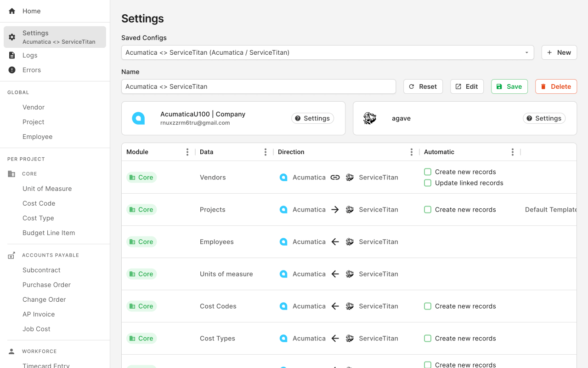Image resolution: width=588 pixels, height=368 pixels.
Task: Click the Acumatica logo in the connection card
Action: coord(138,118)
